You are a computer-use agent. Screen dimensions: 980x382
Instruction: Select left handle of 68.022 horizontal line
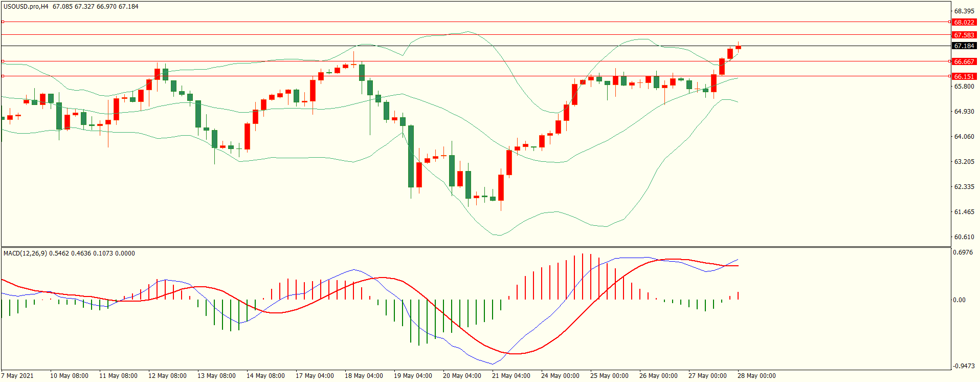(x=3, y=22)
